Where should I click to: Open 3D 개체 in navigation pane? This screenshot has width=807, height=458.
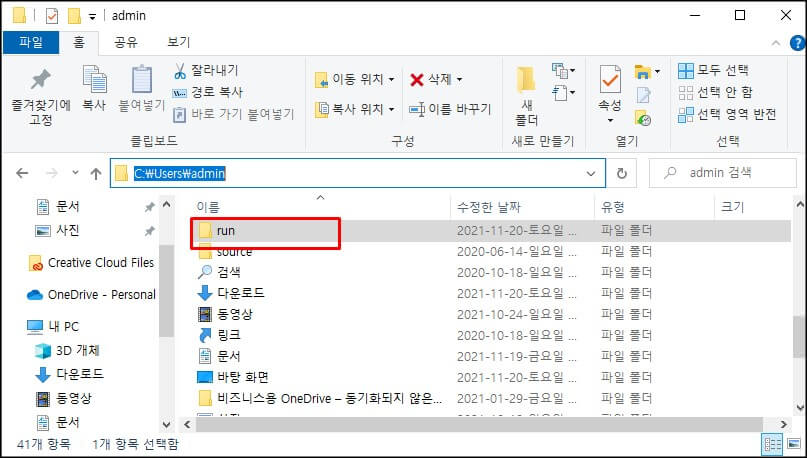67,350
